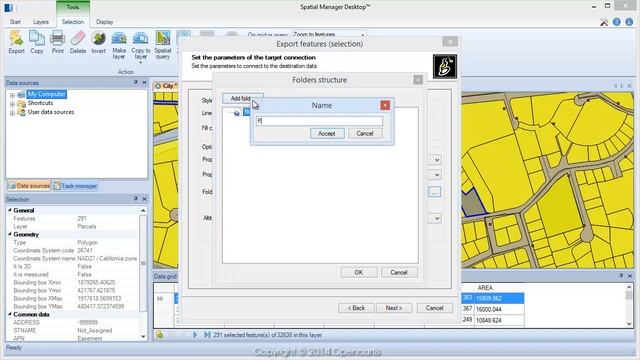Image resolution: width=640 pixels, height=360 pixels.
Task: Click Cancel in Folders structure dialog
Action: (x=399, y=273)
